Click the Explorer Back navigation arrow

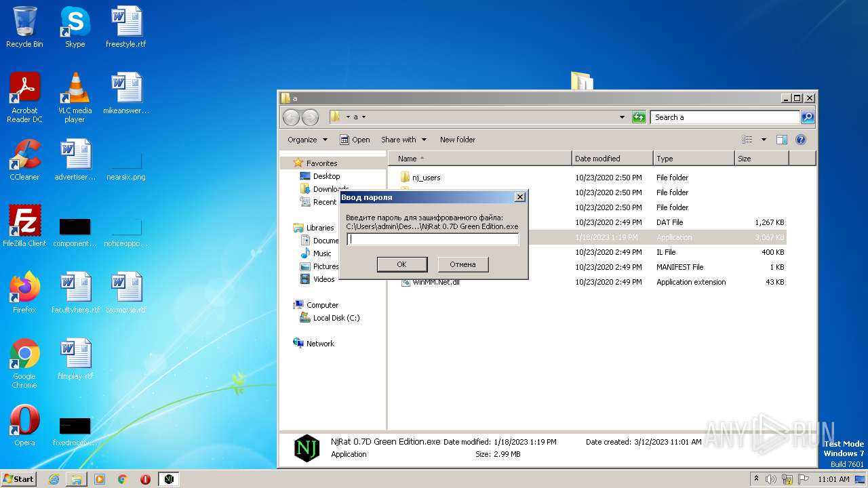291,117
